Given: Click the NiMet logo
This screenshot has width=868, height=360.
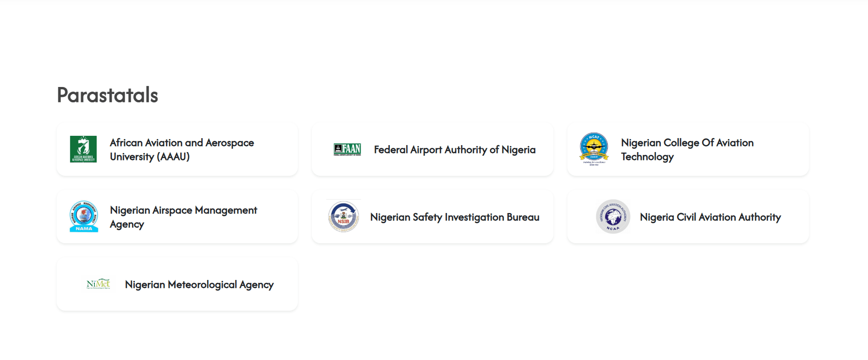Looking at the screenshot, I should [99, 284].
